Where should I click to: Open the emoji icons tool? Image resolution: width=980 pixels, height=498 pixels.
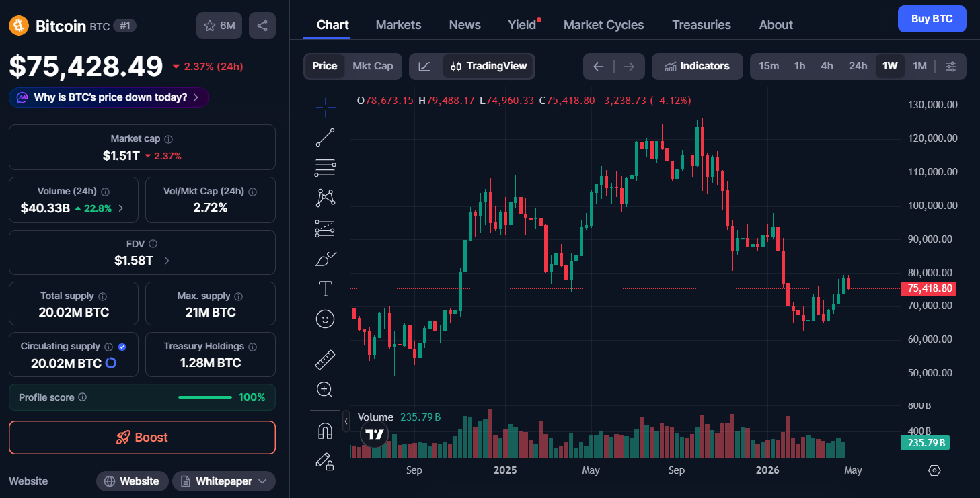point(326,319)
